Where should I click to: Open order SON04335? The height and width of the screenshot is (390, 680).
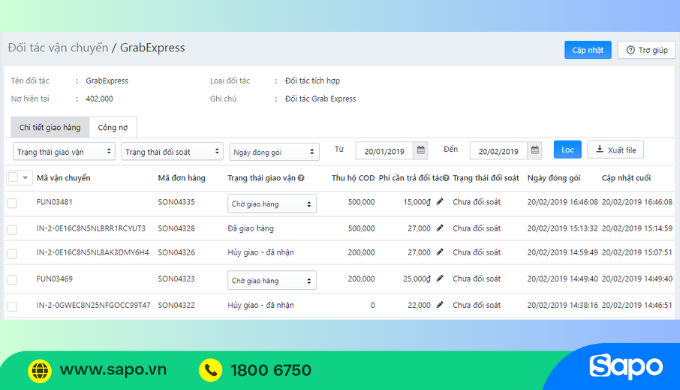(x=177, y=202)
